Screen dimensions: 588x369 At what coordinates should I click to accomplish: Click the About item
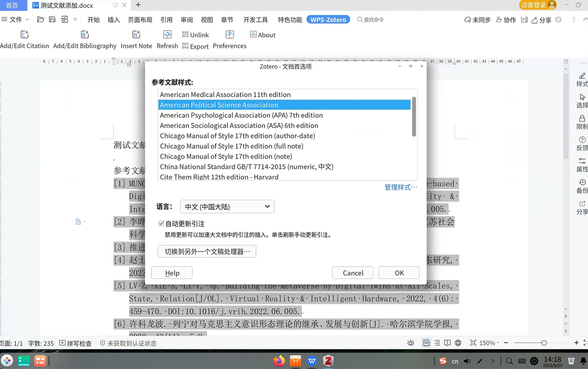262,35
